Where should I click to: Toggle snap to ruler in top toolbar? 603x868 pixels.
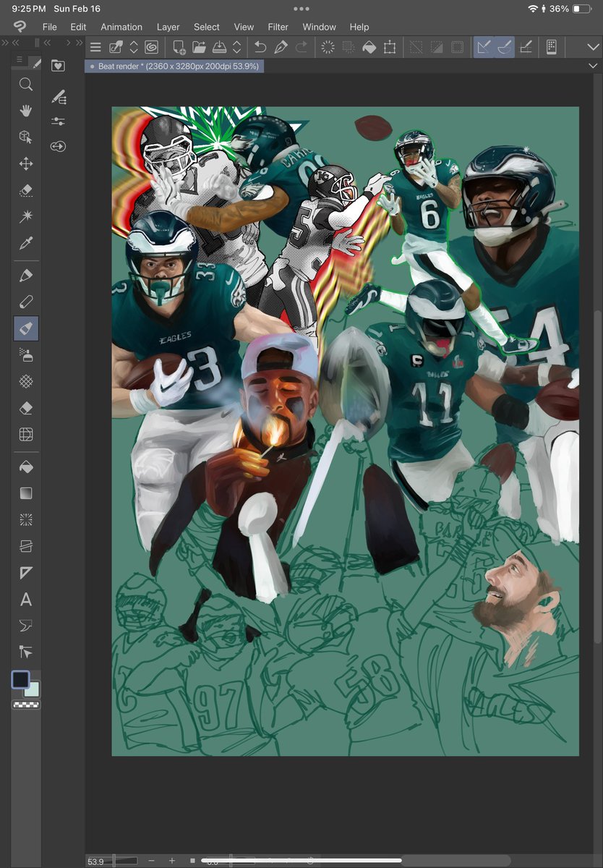click(483, 47)
